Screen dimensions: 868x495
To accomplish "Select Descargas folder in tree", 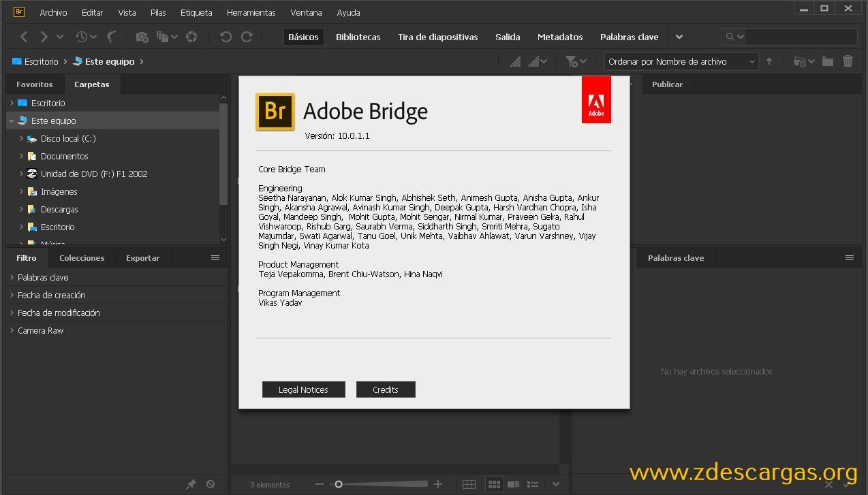I will 59,209.
